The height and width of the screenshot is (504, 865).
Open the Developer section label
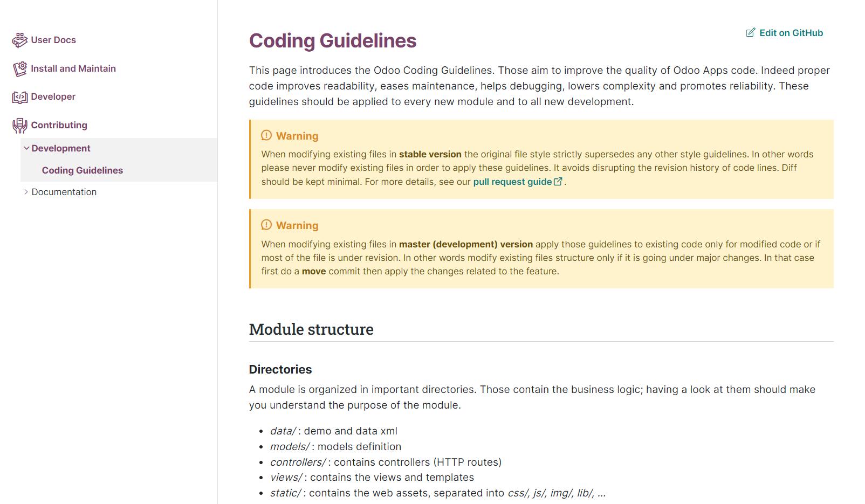pyautogui.click(x=53, y=96)
